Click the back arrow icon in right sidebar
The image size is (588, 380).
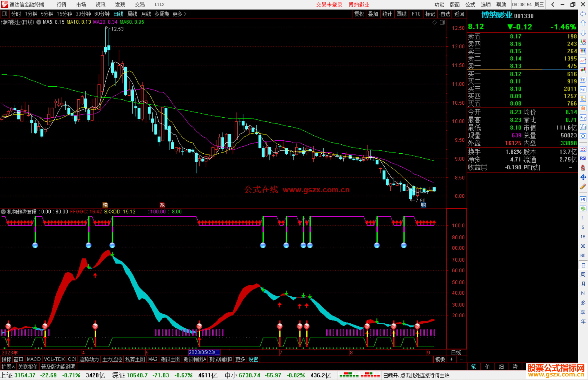click(583, 14)
